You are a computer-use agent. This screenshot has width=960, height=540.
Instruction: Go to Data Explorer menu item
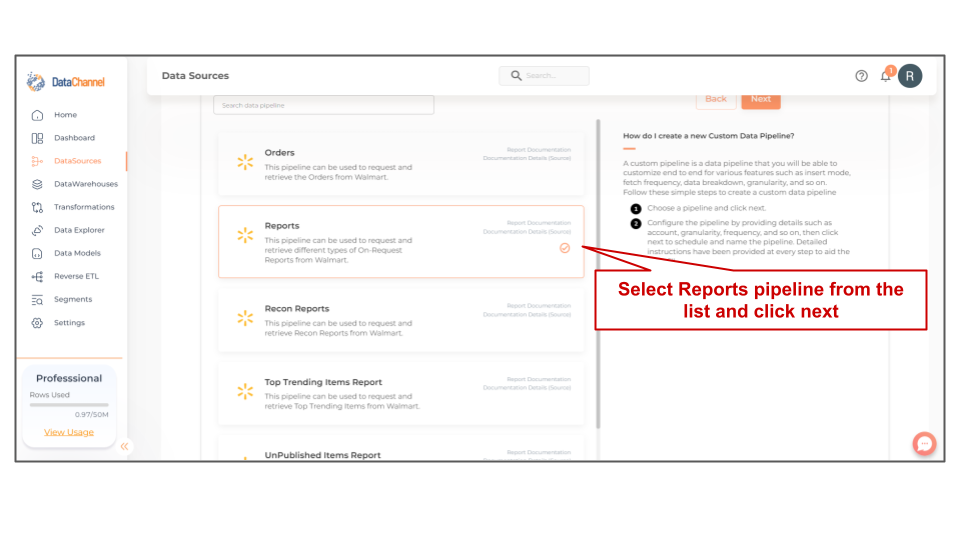coord(79,230)
